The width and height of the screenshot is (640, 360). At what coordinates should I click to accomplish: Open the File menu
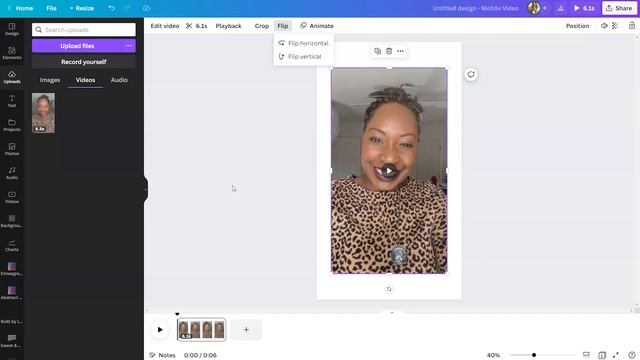(x=51, y=8)
